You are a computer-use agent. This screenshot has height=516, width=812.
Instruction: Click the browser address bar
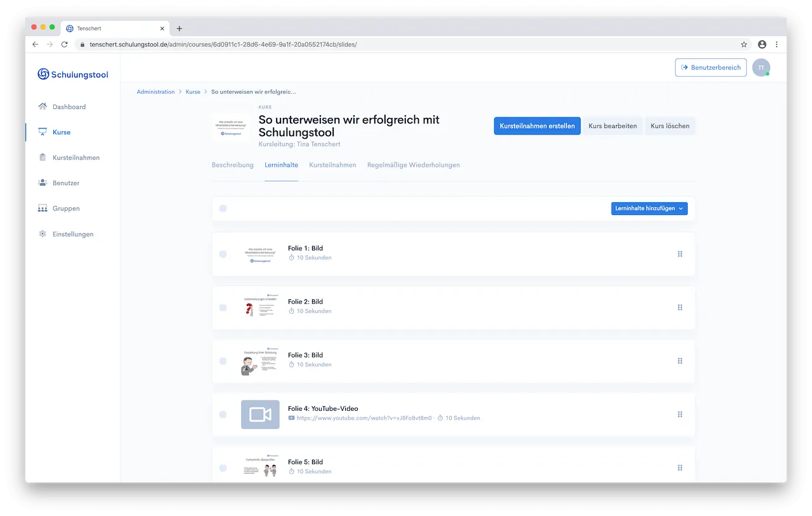click(412, 44)
